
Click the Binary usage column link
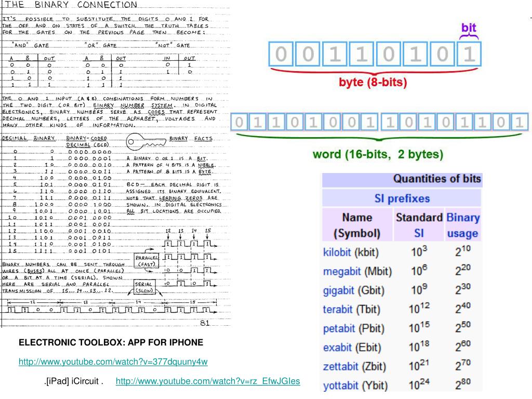tap(463, 225)
